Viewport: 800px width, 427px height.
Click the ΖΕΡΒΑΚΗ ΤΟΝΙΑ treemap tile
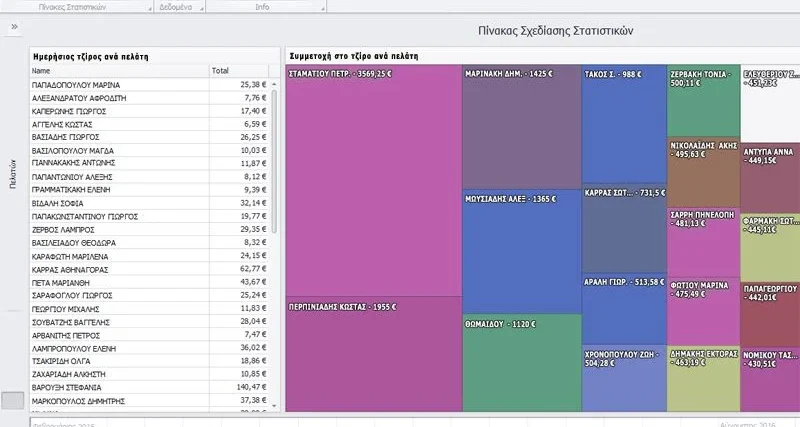coord(704,101)
